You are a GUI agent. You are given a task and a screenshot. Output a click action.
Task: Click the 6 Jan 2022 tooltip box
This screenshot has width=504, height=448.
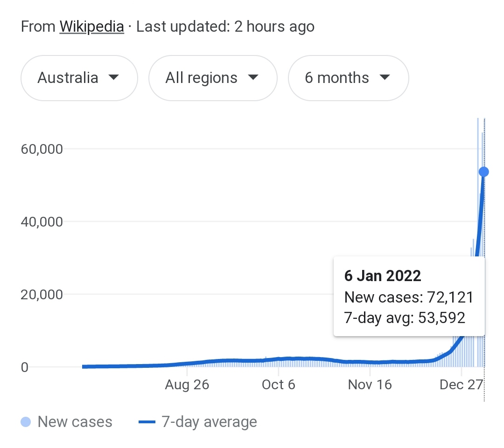coord(409,296)
